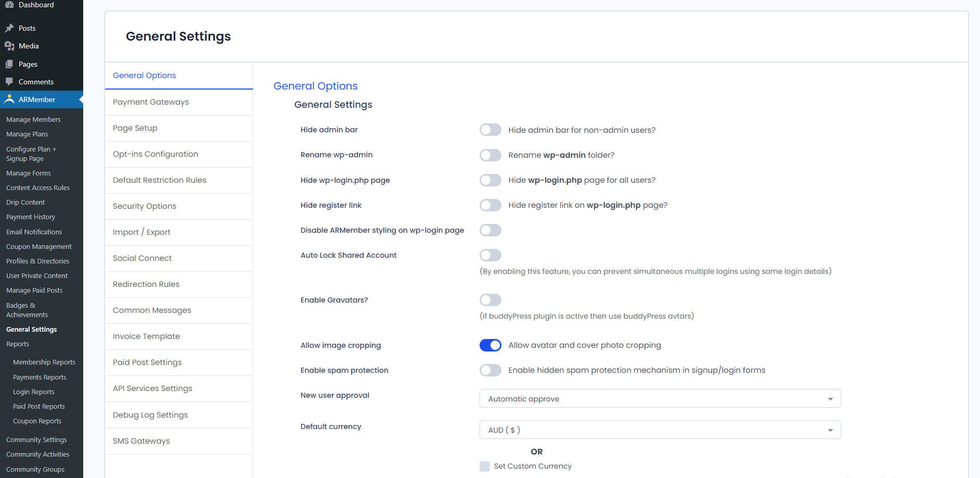Enable the Auto Lock Shared Account switch
The image size is (980, 478).
[x=490, y=255]
